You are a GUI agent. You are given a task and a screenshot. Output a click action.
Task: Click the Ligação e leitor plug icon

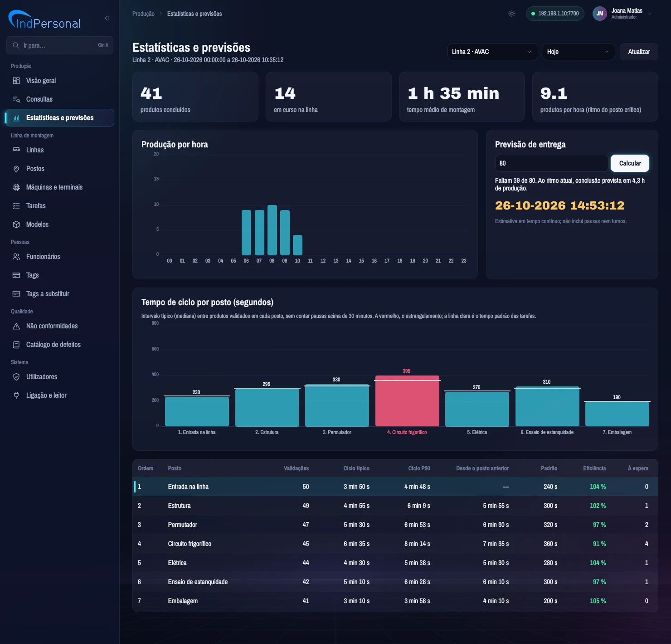(x=16, y=395)
